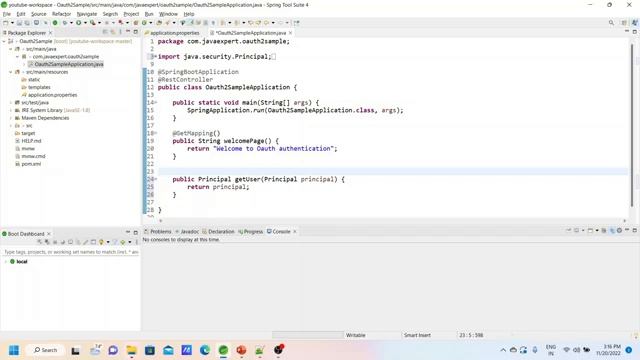Click the Search magnifier icon at top right
640x360 pixels.
pyautogui.click(x=611, y=23)
